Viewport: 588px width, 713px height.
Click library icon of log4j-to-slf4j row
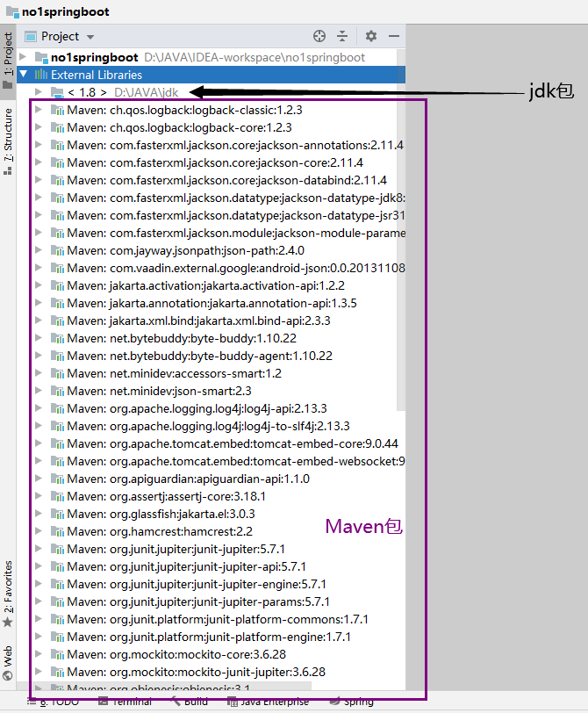(57, 426)
